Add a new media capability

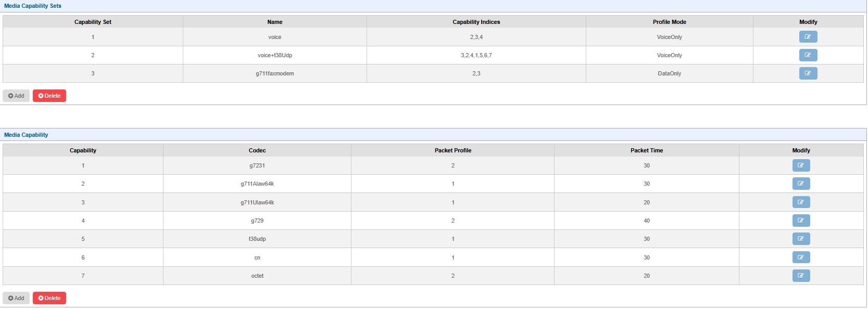point(16,298)
